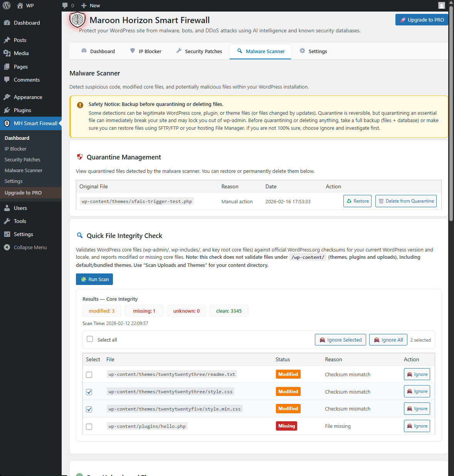Open Upgrade to PRO in sidebar menu
Viewport: 454px width, 476px height.
coord(23,192)
